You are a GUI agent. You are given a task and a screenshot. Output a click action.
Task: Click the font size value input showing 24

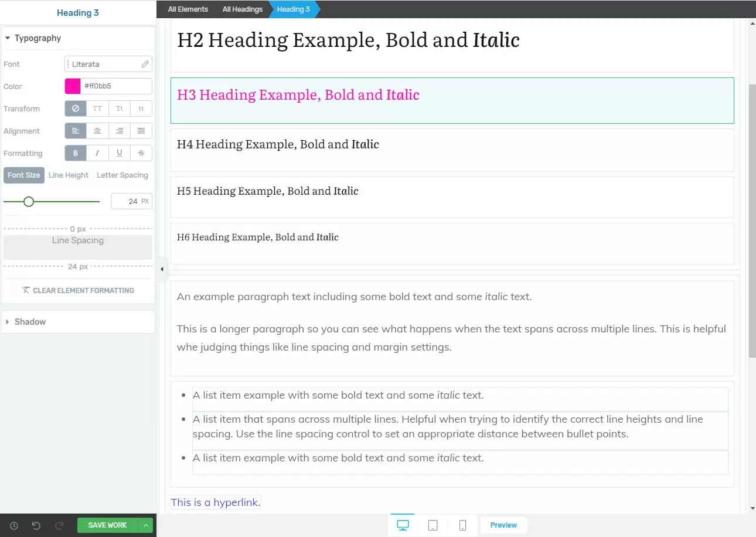click(x=128, y=201)
